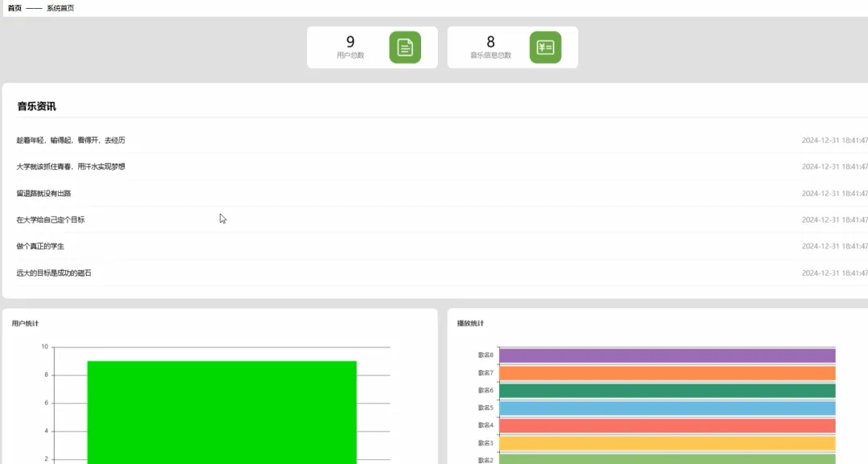The width and height of the screenshot is (868, 464).
Task: Click the 歌名5 axis label
Action: click(x=485, y=408)
